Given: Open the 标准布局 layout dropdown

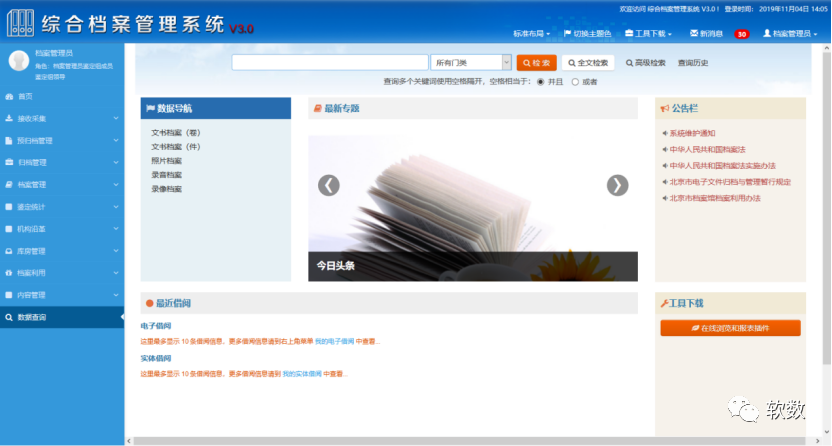Looking at the screenshot, I should pos(531,34).
